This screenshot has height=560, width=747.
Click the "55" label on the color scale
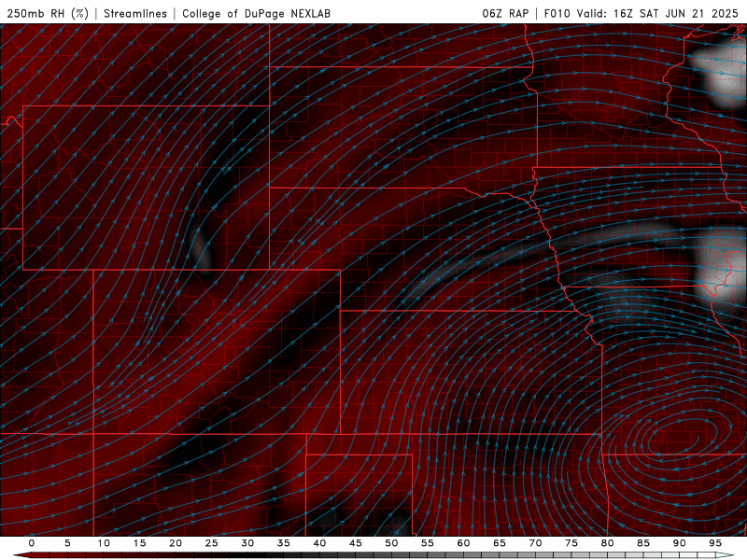(428, 543)
